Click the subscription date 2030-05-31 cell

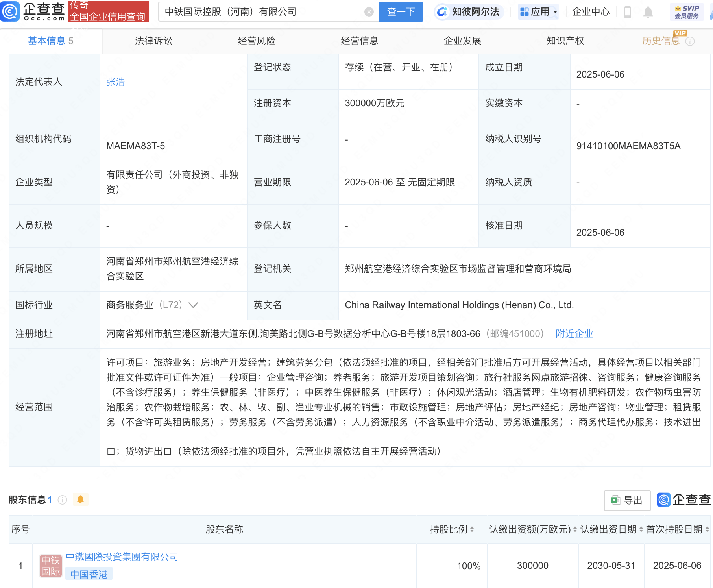tap(611, 566)
